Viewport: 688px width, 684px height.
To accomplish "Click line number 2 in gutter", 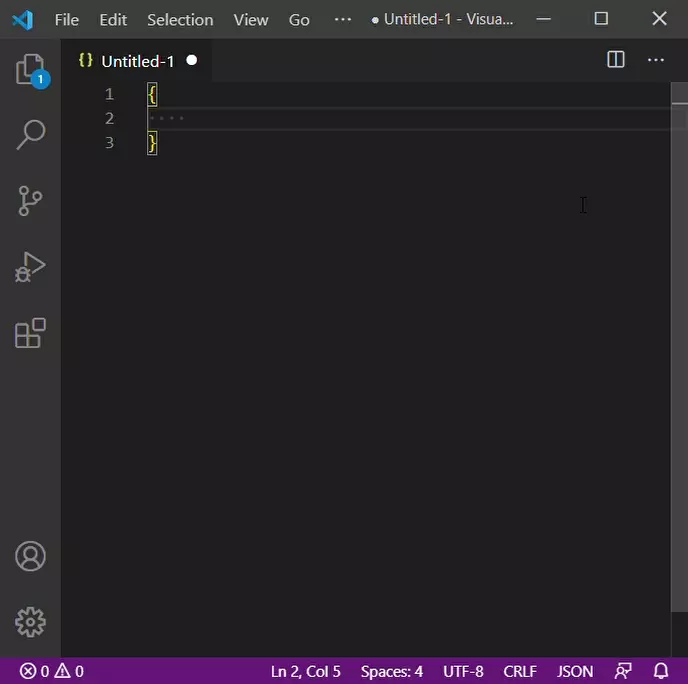I will point(109,118).
